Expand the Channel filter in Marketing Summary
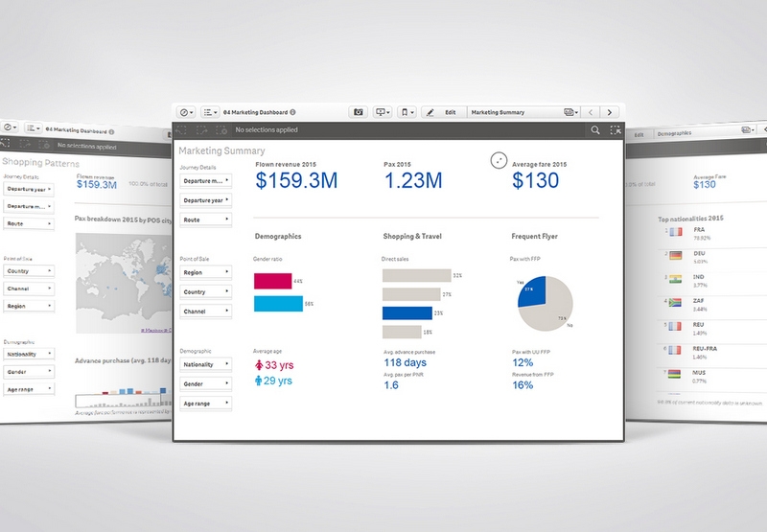 (206, 312)
